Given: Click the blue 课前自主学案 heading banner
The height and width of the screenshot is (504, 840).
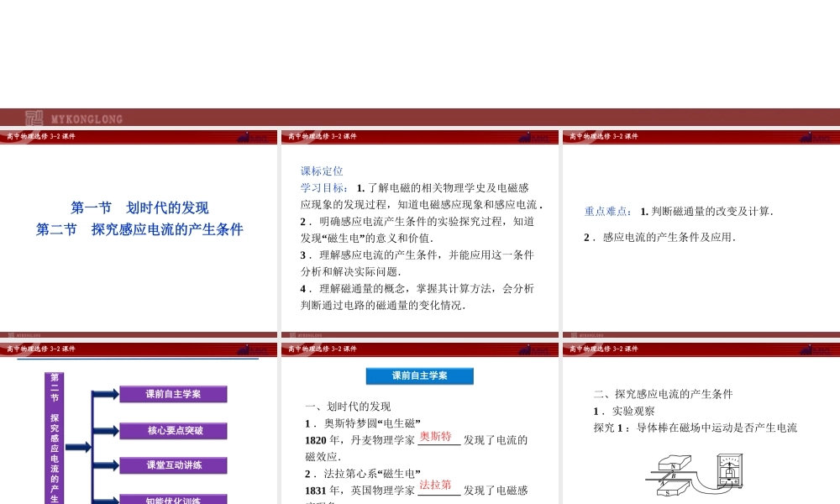Looking at the screenshot, I should [x=419, y=376].
